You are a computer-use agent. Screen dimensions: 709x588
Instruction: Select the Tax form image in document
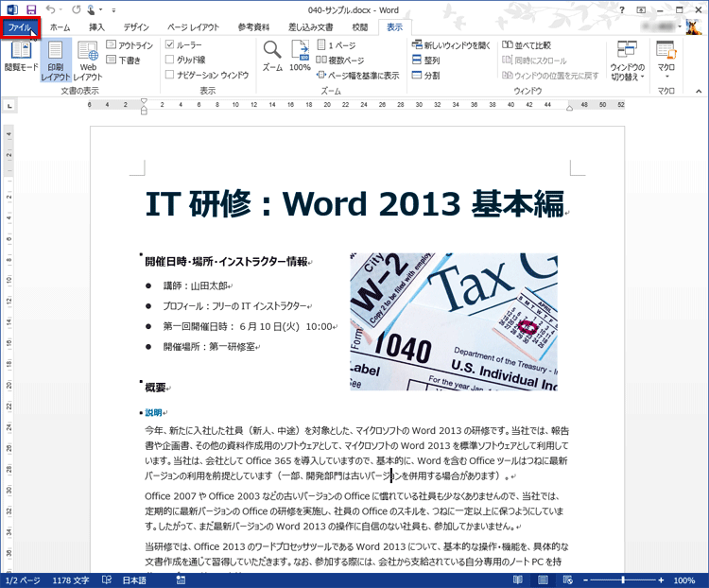(454, 321)
